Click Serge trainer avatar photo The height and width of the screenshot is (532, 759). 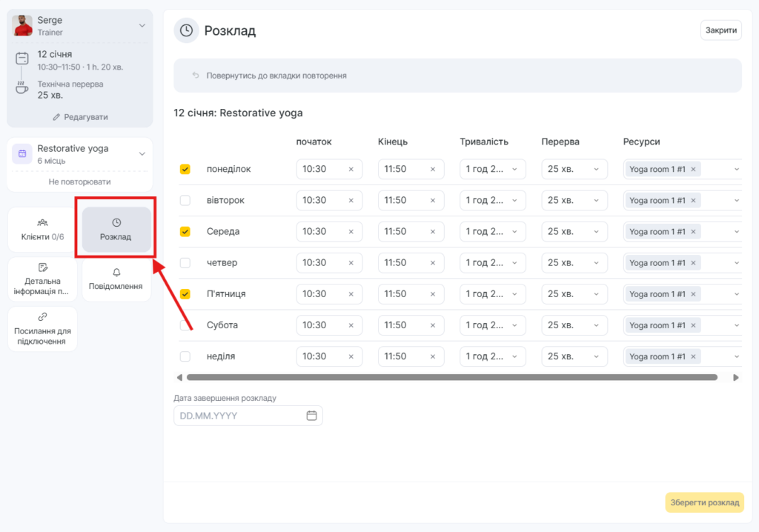click(23, 26)
